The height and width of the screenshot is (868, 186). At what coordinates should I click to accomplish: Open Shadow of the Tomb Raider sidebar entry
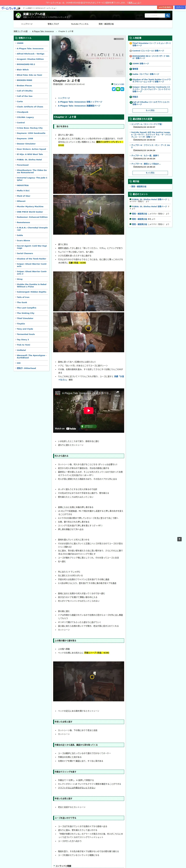[x=31, y=259]
